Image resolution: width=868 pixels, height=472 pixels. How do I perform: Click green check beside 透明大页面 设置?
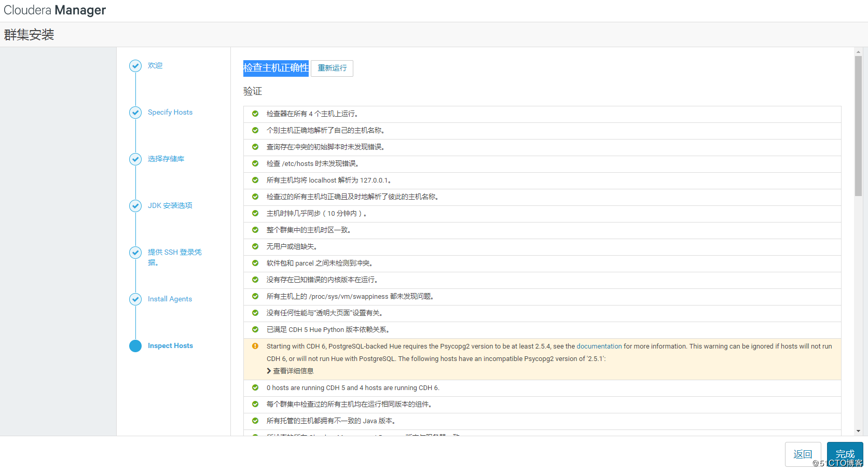[255, 313]
